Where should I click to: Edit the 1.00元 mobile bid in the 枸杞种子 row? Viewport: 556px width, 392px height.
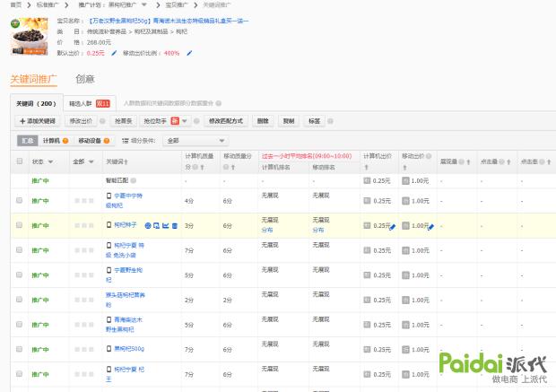point(430,227)
